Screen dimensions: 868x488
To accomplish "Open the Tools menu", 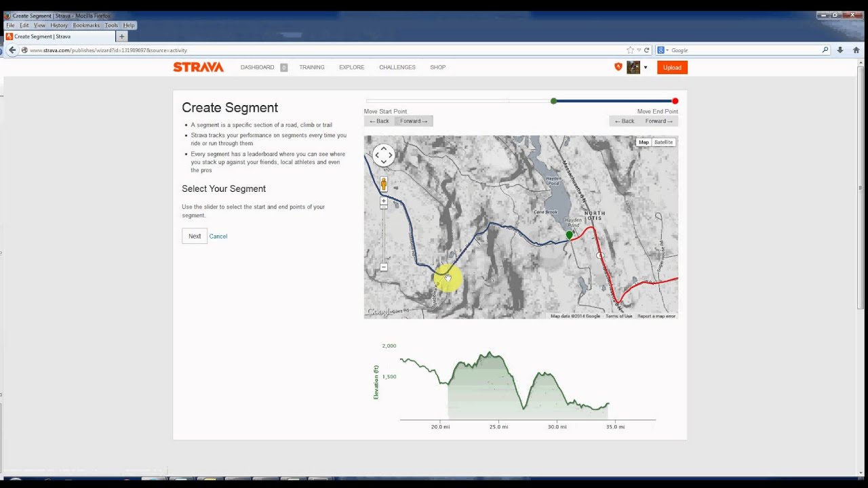I will click(x=111, y=25).
